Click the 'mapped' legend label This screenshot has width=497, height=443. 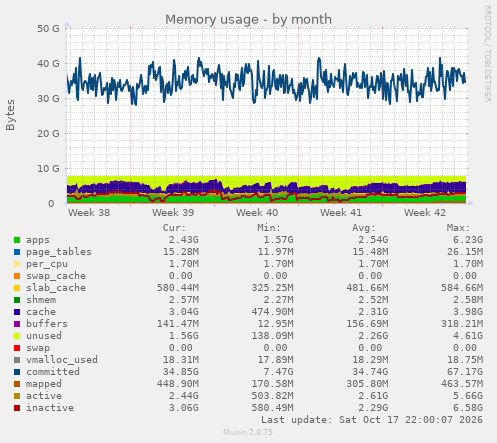[x=44, y=384]
